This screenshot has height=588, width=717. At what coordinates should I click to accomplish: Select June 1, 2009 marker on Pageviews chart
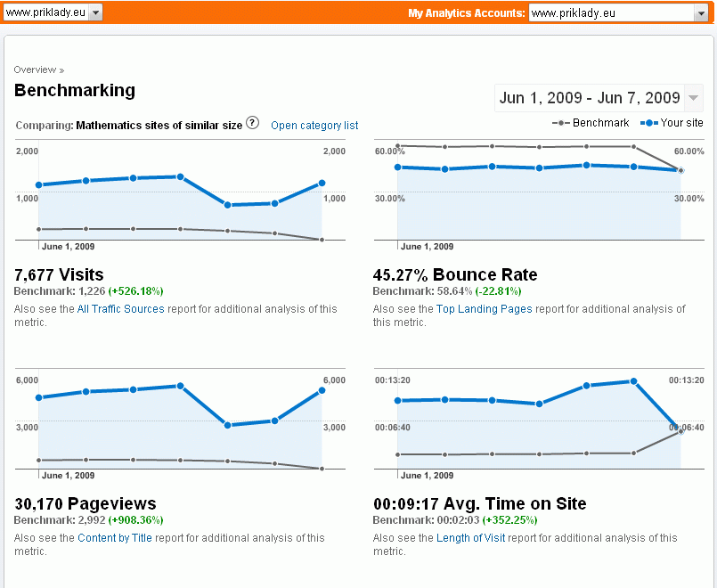pyautogui.click(x=68, y=476)
